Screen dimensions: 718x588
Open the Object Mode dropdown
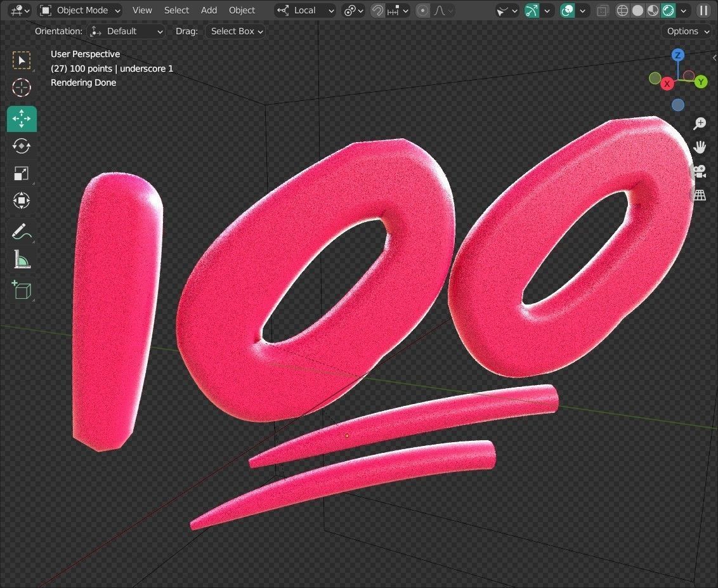pos(80,10)
